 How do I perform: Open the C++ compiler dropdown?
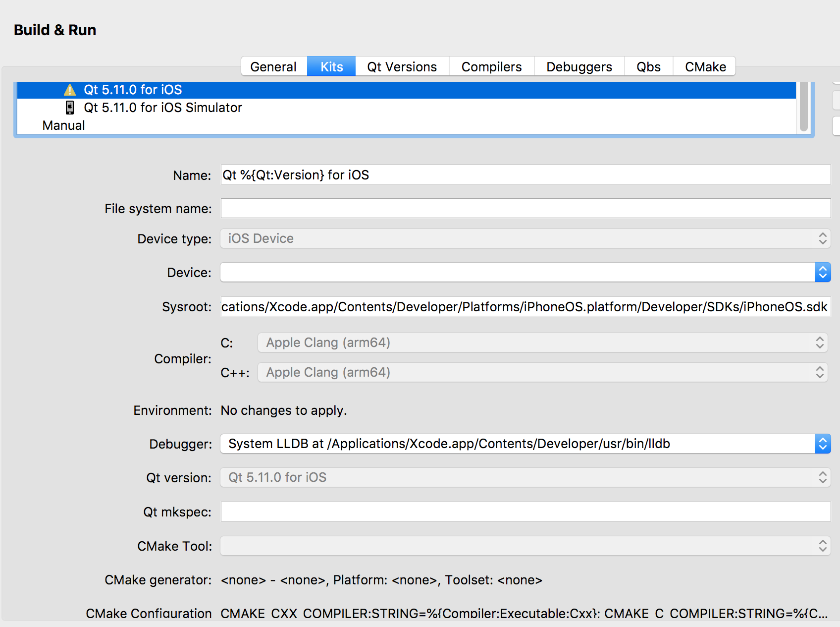pyautogui.click(x=542, y=372)
